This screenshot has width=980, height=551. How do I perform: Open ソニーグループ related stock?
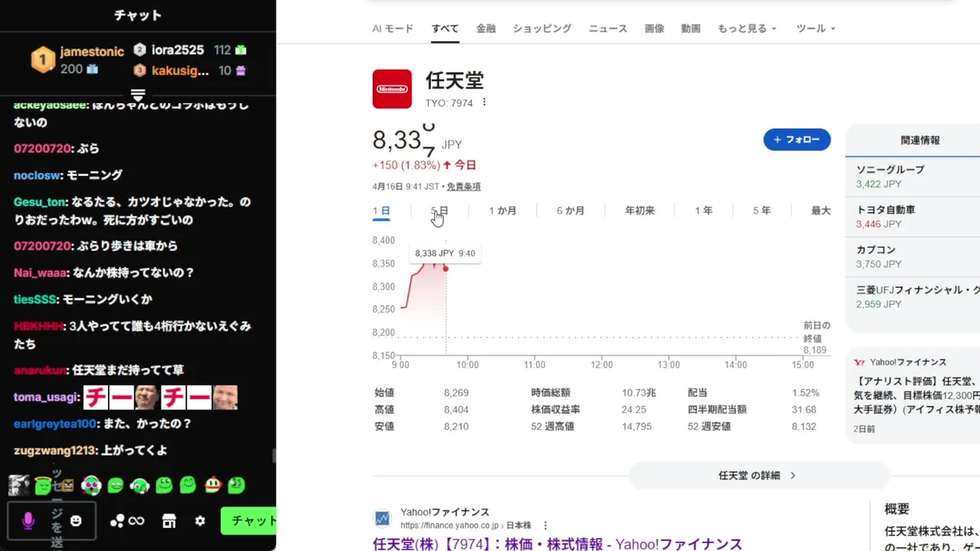coord(913,177)
